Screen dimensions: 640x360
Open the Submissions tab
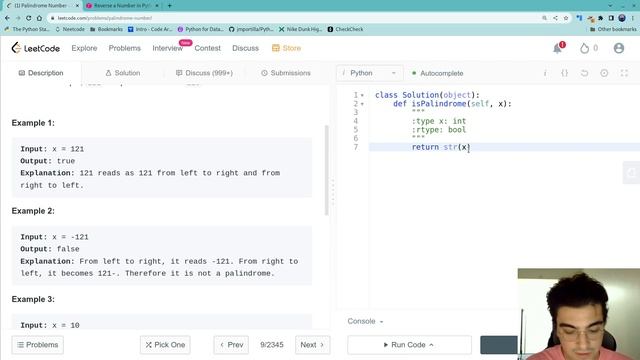286,73
